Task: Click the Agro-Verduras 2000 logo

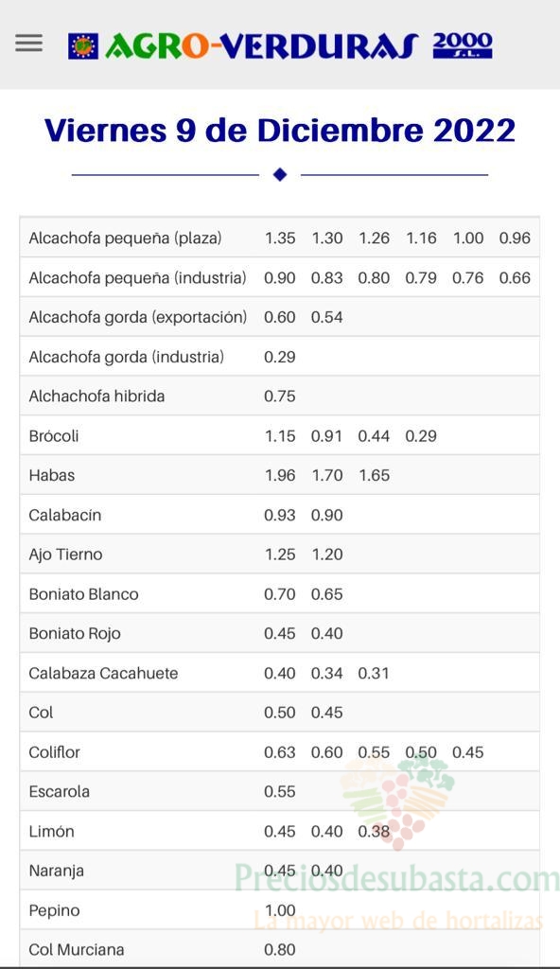Action: point(280,45)
